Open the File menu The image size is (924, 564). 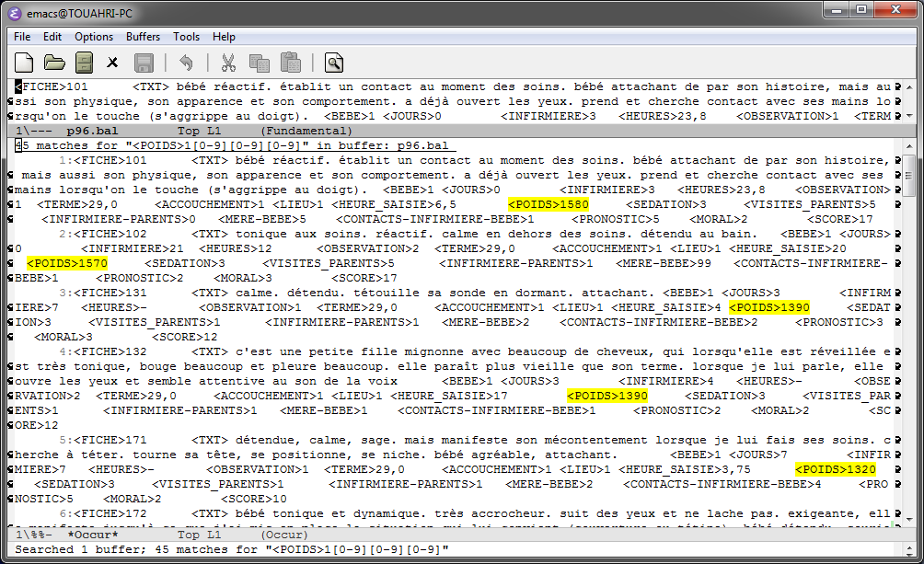[22, 37]
